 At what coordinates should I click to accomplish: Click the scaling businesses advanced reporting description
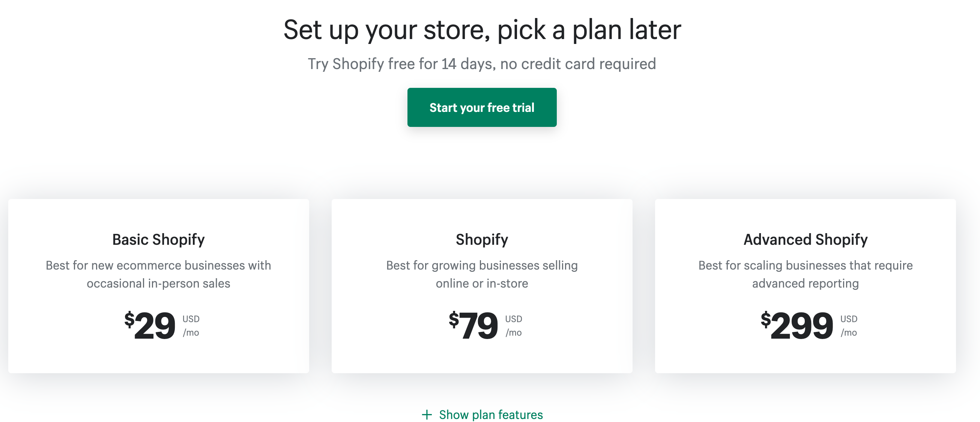coord(806,274)
